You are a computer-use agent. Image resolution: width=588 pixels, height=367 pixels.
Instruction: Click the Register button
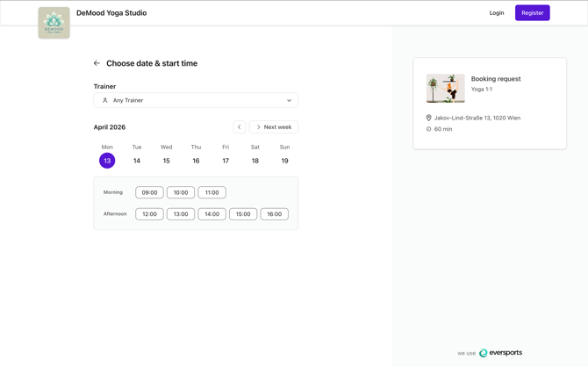click(532, 13)
